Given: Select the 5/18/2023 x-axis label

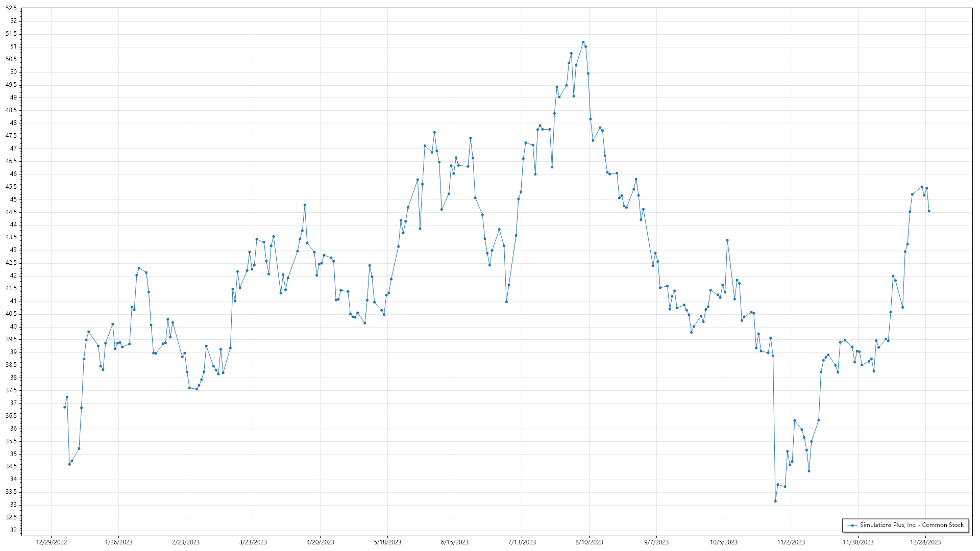Looking at the screenshot, I should tap(387, 542).
